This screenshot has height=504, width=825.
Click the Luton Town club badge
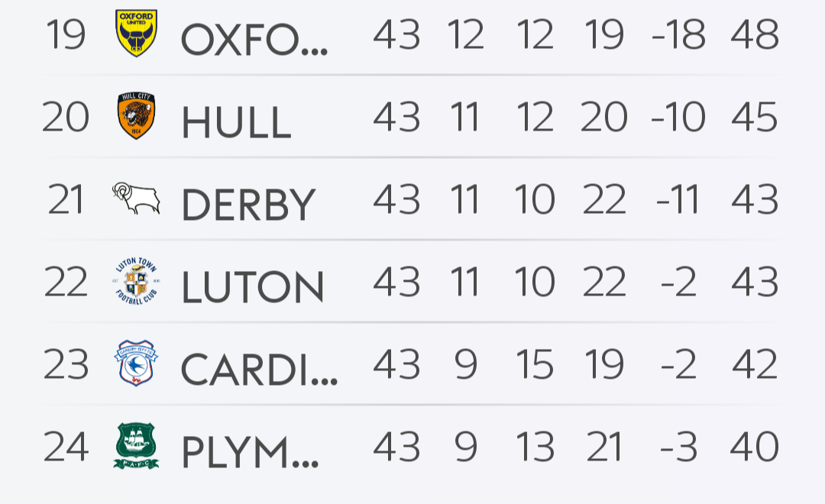136,281
